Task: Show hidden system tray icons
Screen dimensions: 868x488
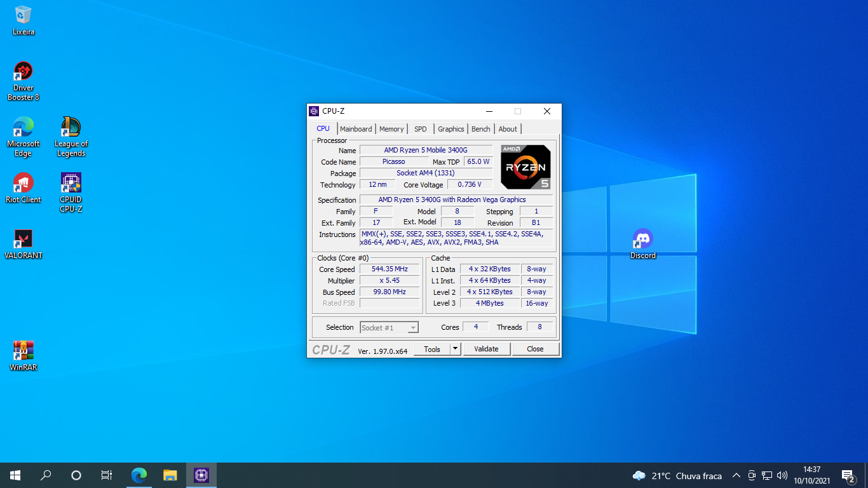Action: pyautogui.click(x=736, y=475)
